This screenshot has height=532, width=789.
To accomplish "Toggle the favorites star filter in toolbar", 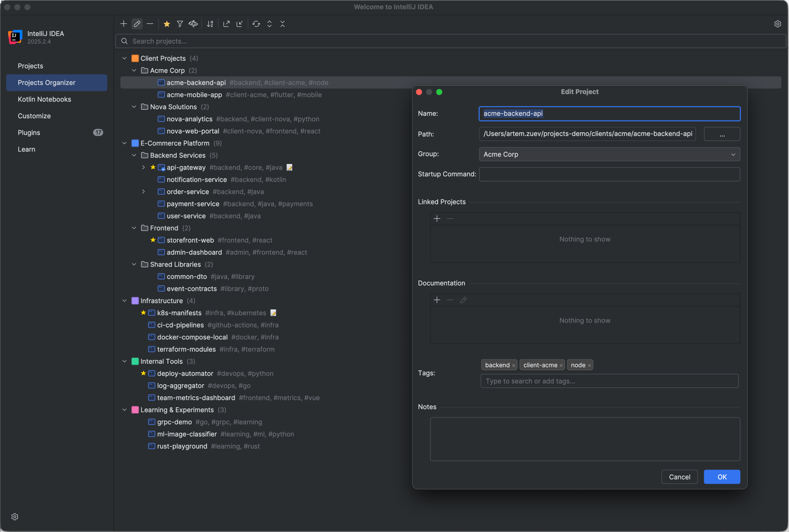I will click(167, 24).
